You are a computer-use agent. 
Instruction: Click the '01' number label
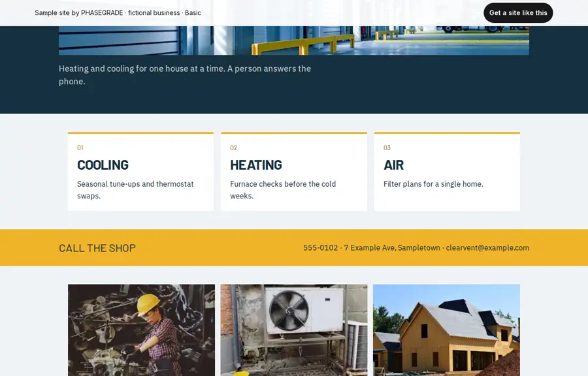click(80, 148)
